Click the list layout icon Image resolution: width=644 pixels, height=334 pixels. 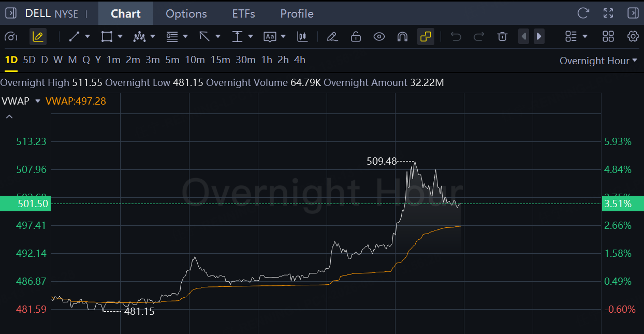click(x=571, y=37)
